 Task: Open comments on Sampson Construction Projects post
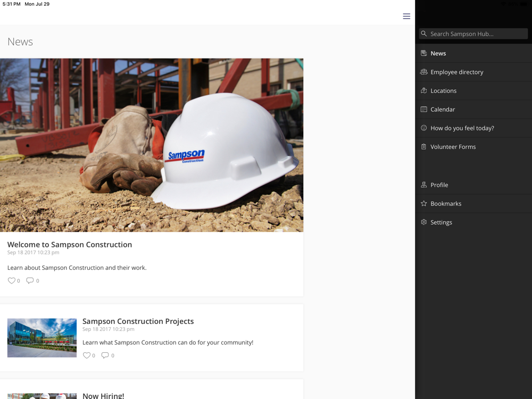pos(105,355)
